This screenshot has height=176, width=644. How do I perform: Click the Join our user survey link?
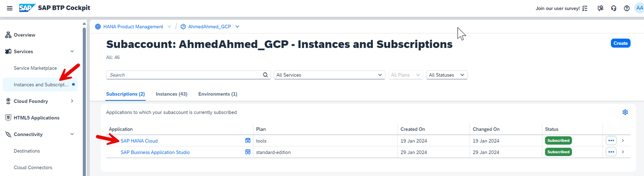557,8
